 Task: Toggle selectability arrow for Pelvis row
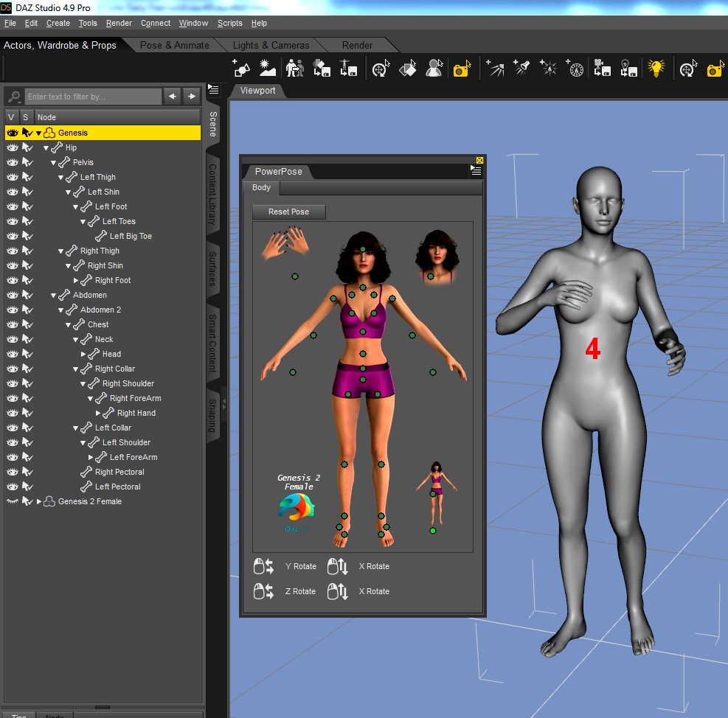[x=27, y=162]
